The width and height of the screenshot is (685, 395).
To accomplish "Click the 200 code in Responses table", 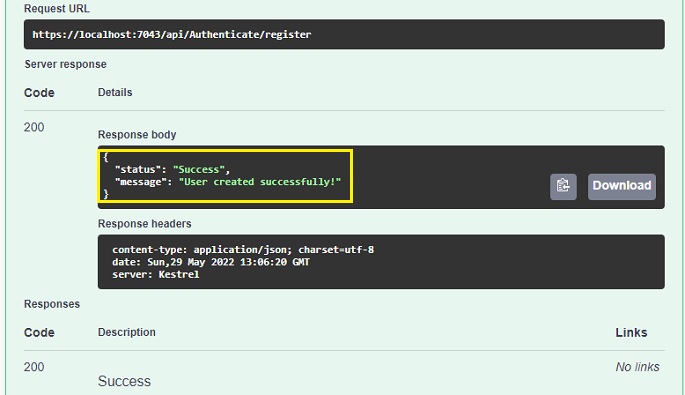I will click(34, 367).
